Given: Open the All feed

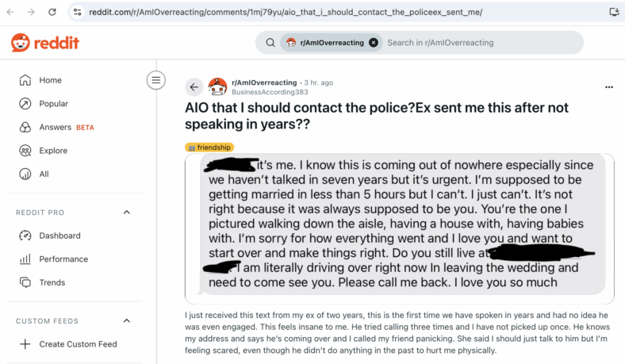Looking at the screenshot, I should click(74, 174).
